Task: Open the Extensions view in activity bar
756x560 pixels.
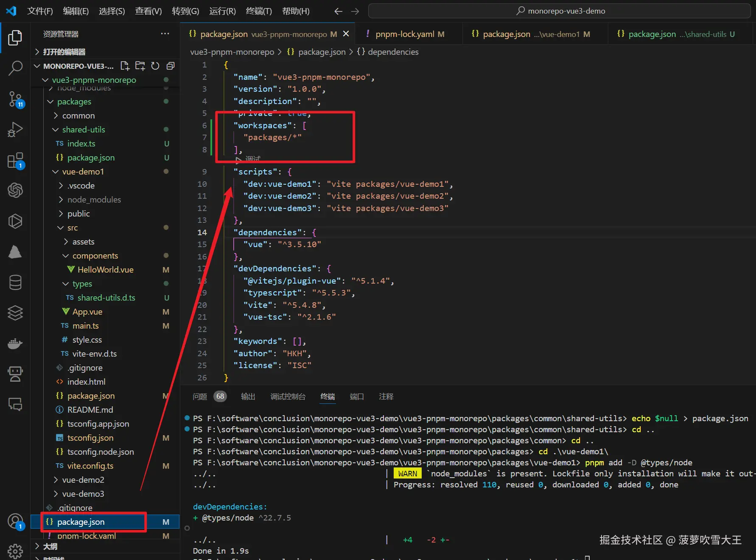Action: (x=15, y=160)
